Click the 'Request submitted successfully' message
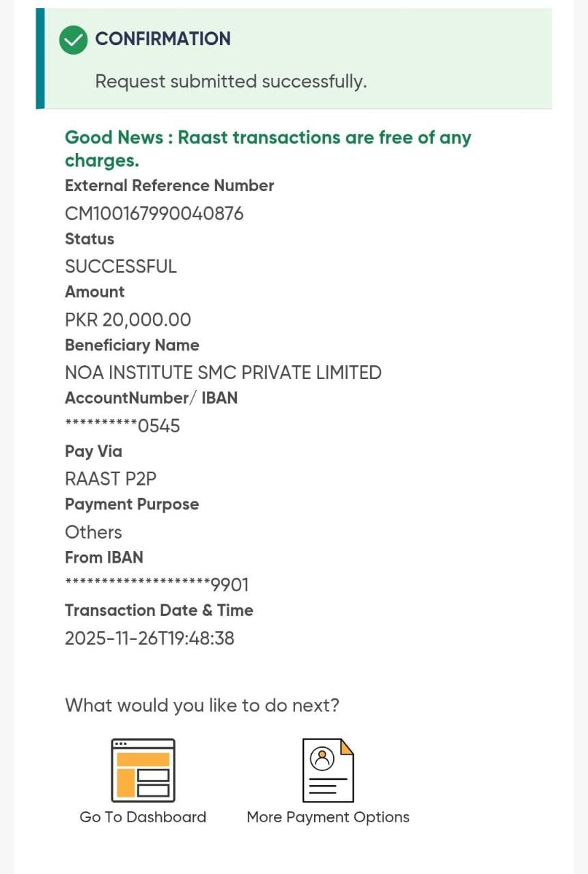The image size is (588, 874). point(231,82)
